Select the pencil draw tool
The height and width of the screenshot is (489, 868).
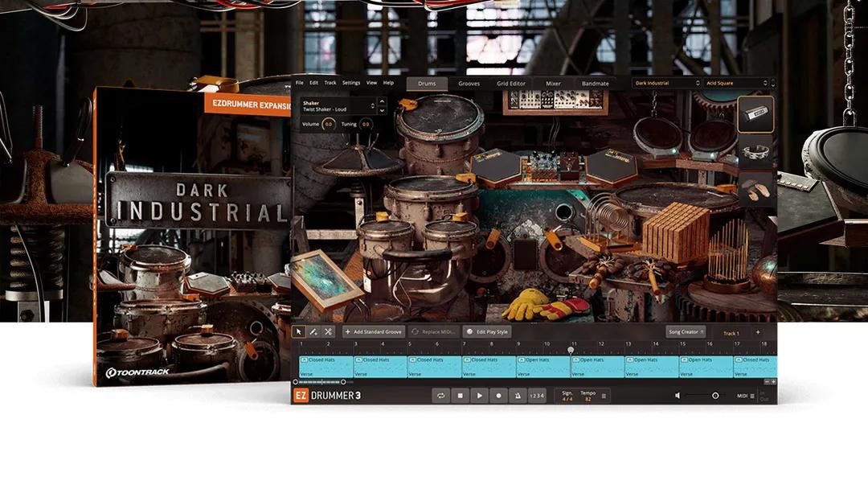click(313, 332)
